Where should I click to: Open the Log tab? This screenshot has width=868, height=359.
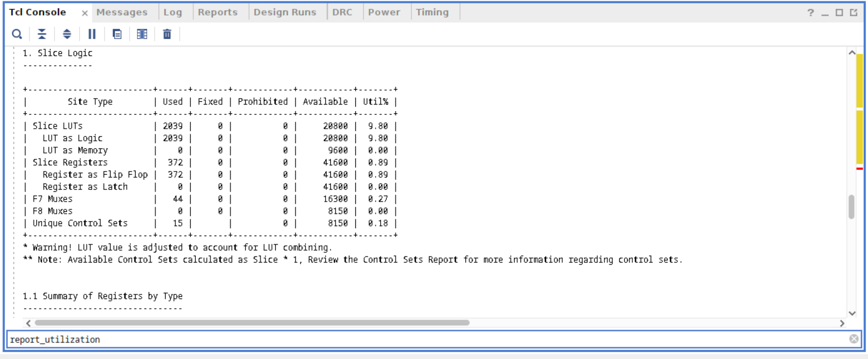tap(173, 12)
